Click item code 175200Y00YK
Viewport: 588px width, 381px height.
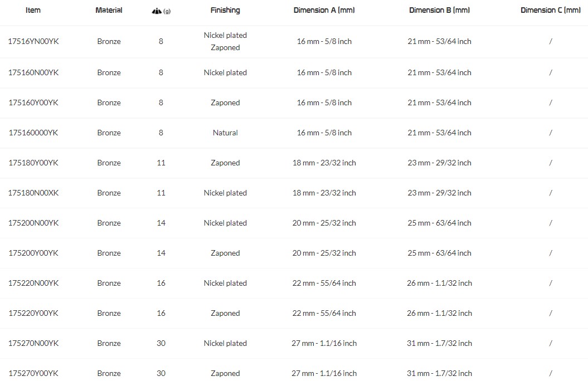33,253
